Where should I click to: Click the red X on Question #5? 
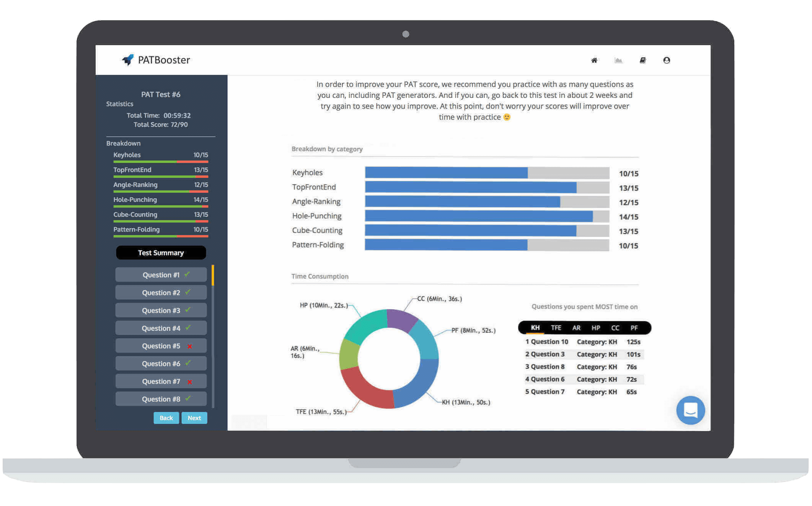189,346
